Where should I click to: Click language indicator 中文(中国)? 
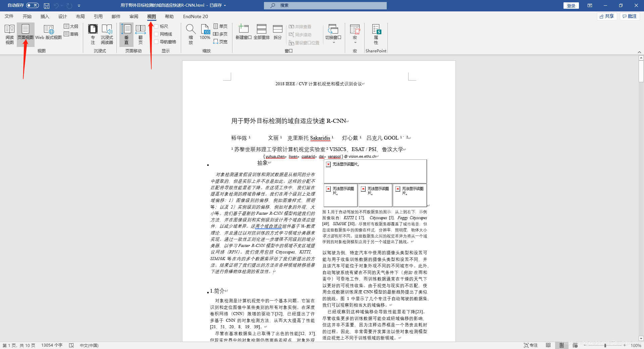click(x=89, y=345)
